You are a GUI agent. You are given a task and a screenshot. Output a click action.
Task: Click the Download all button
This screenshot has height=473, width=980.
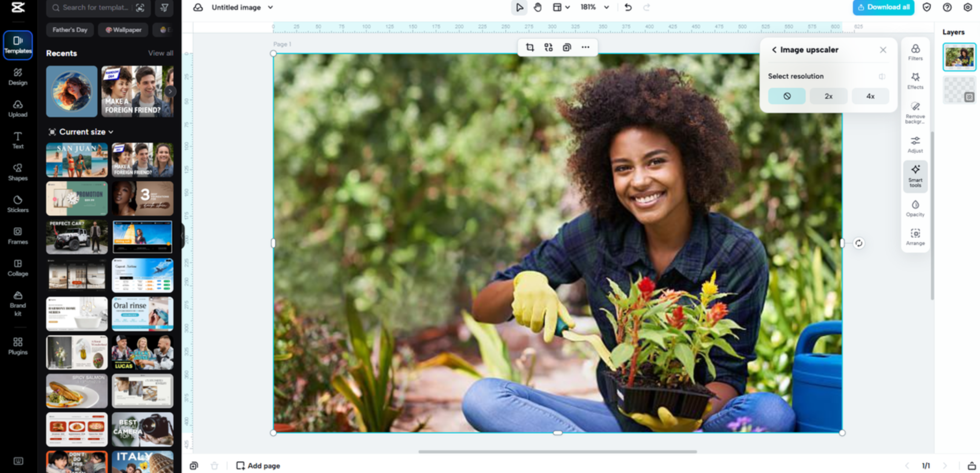[883, 7]
